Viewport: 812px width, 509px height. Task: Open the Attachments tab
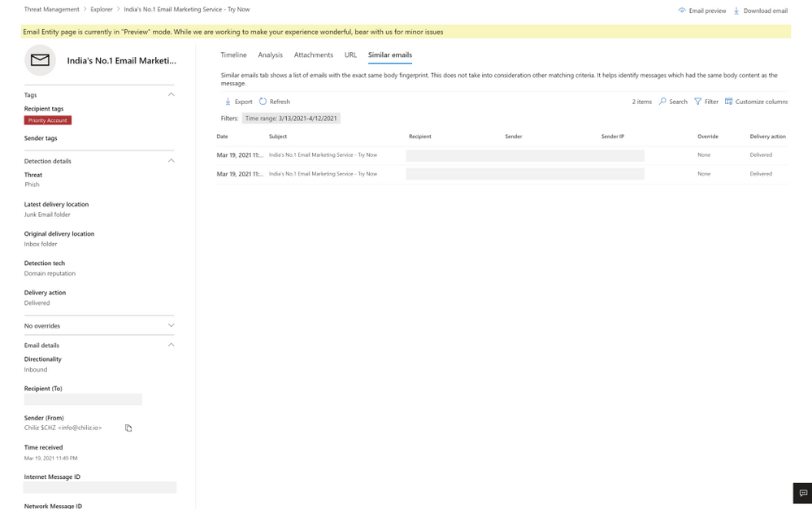314,54
